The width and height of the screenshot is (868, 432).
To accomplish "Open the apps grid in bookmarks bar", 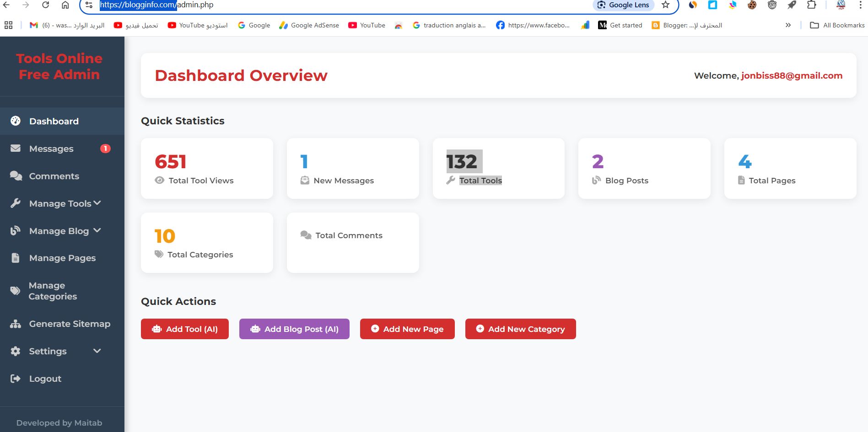I will 8,25.
